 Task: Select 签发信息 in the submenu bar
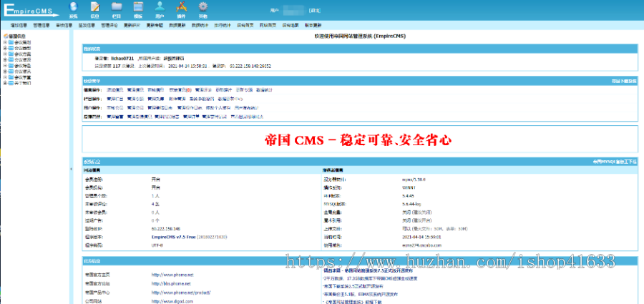pyautogui.click(x=87, y=25)
